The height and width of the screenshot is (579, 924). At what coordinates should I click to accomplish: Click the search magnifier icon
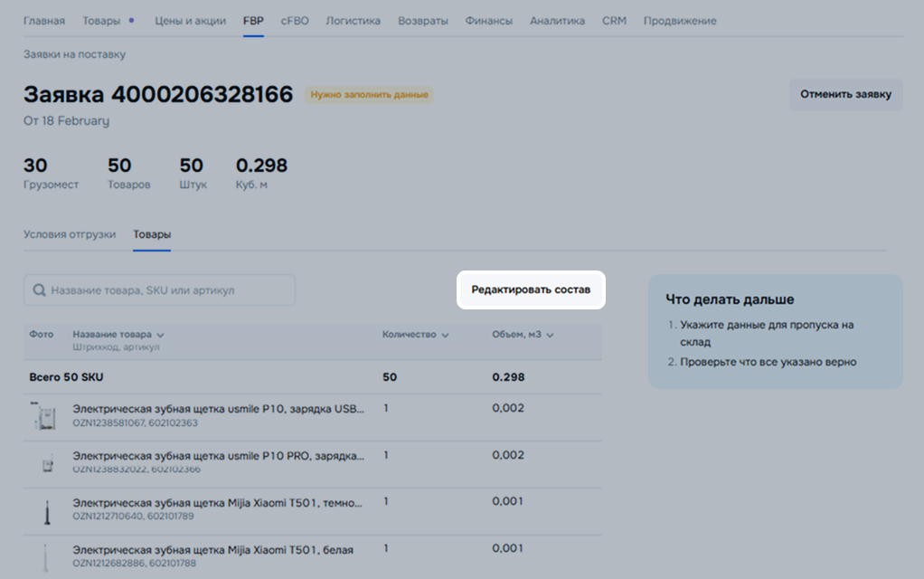(39, 290)
